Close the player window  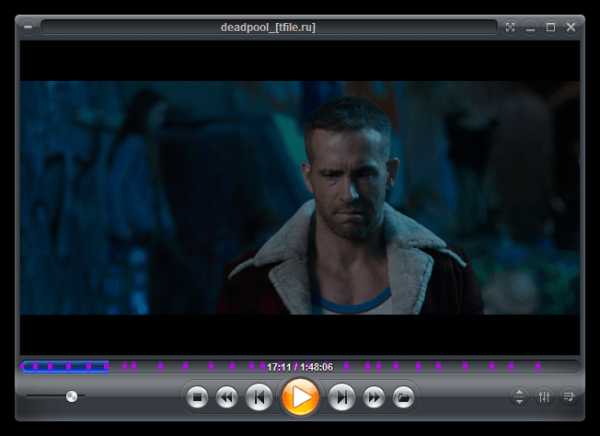(x=571, y=27)
